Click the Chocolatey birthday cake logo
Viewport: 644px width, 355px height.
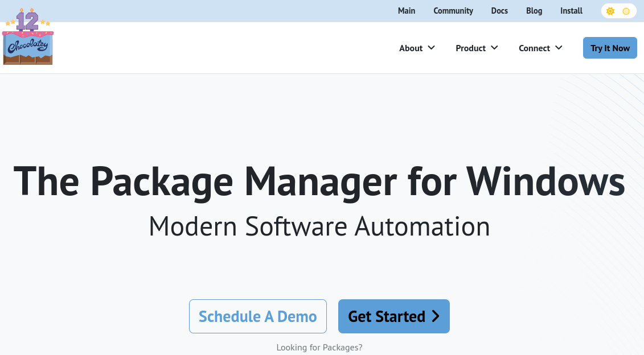(x=28, y=36)
